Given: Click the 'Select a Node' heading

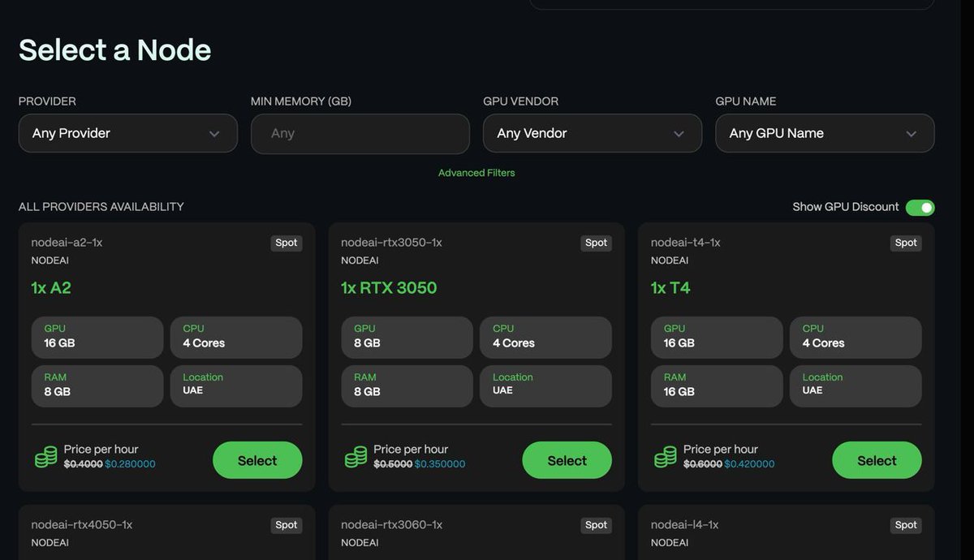Looking at the screenshot, I should click(114, 50).
